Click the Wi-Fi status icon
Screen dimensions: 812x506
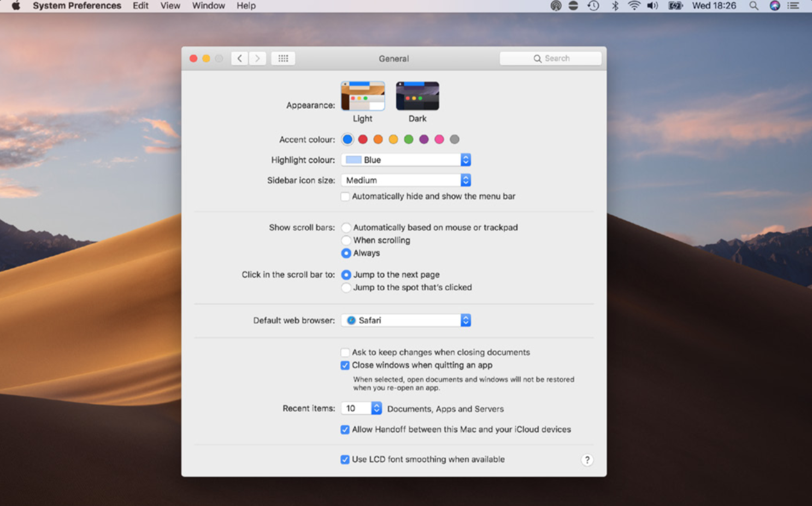click(x=634, y=6)
